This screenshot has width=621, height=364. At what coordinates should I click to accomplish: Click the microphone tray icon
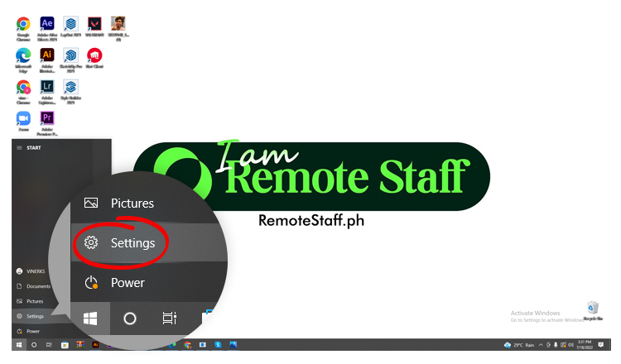556,346
